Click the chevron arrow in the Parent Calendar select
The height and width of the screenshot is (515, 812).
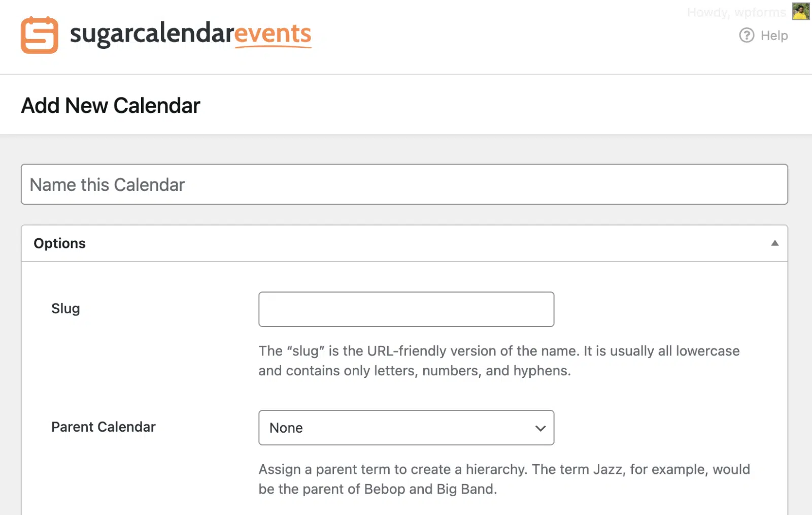(540, 428)
